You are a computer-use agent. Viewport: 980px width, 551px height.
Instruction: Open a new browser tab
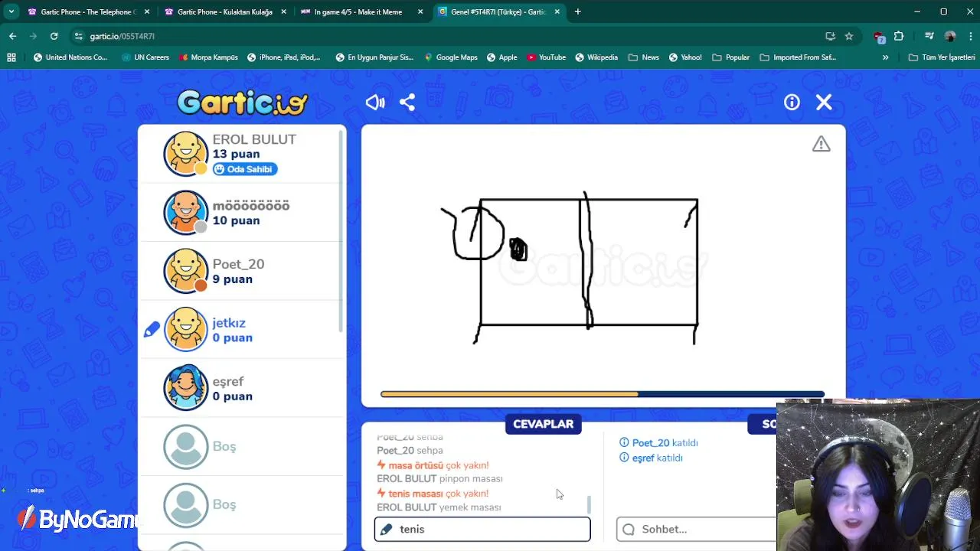coord(578,11)
